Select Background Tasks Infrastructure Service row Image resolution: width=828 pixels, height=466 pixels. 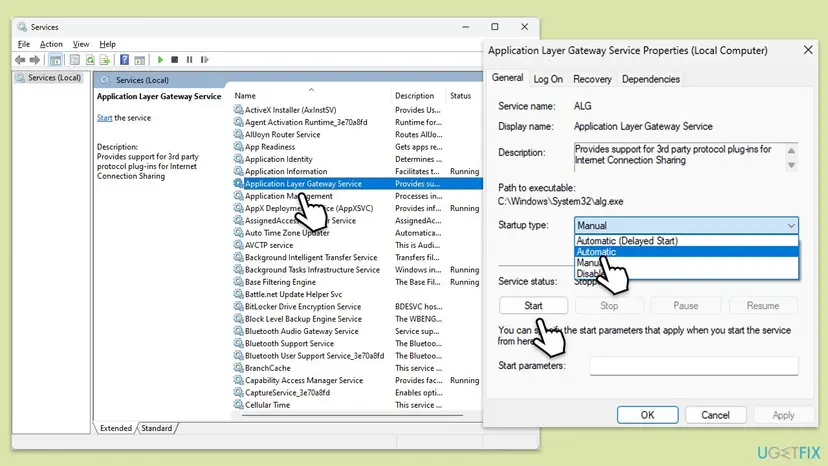[357, 269]
